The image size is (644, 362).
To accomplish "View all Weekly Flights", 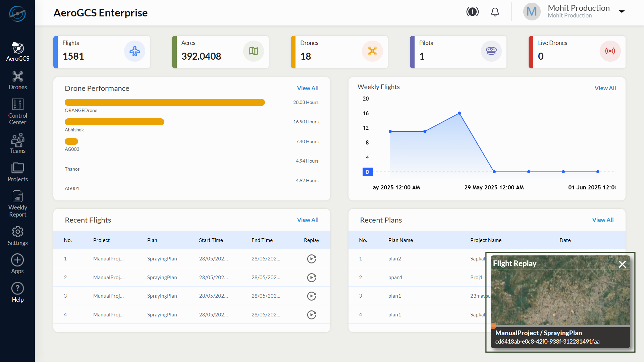I will pyautogui.click(x=605, y=88).
